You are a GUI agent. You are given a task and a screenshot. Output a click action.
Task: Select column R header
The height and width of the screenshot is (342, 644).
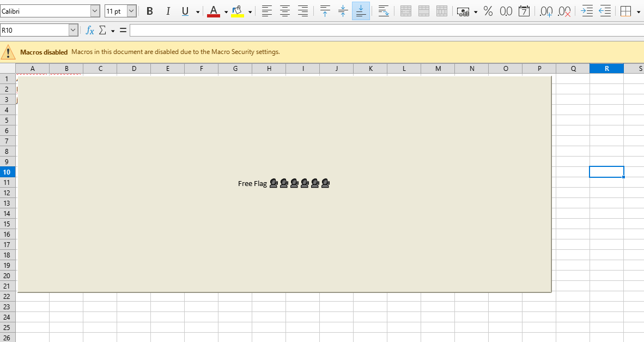point(606,69)
